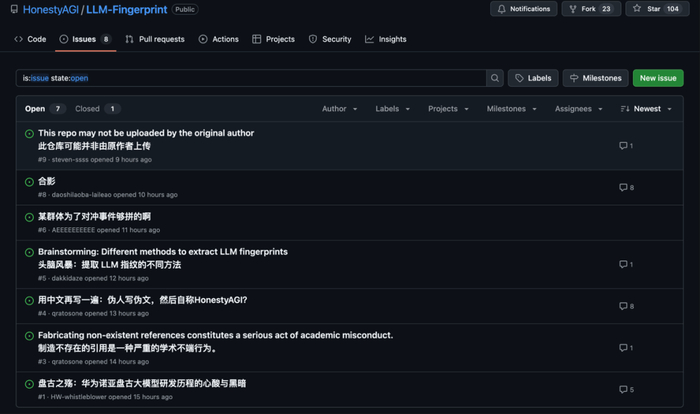This screenshot has width=700, height=414.
Task: Click the is:issue state:open search field
Action: coord(251,78)
